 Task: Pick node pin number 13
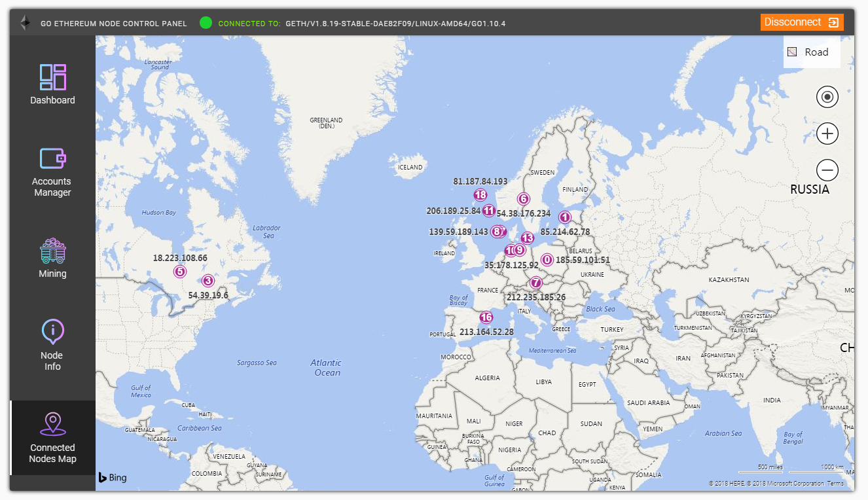click(x=527, y=238)
